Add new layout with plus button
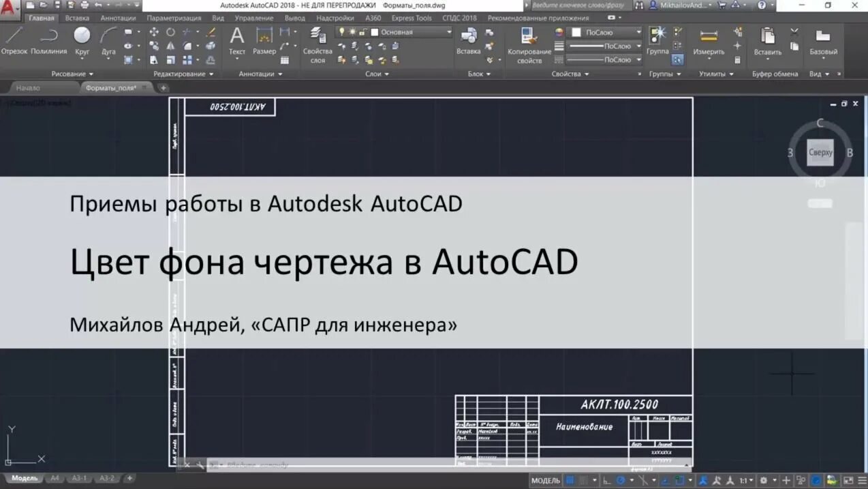This screenshot has width=868, height=489. (x=129, y=478)
